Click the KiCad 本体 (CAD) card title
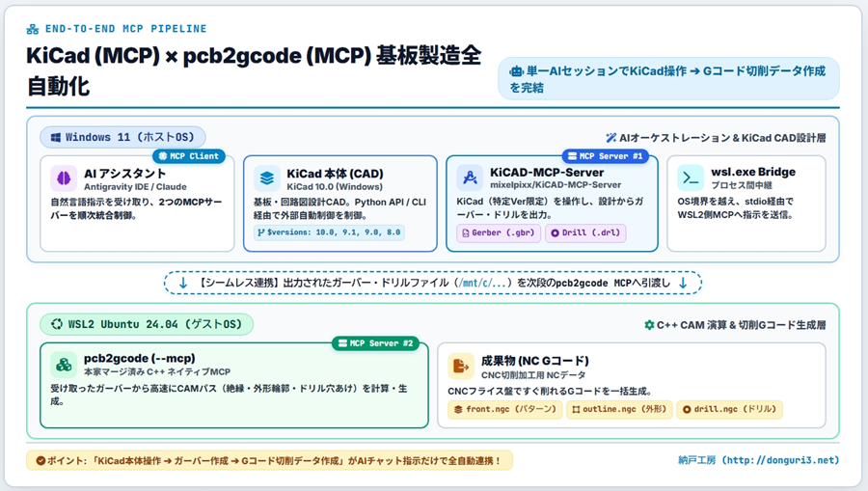 pyautogui.click(x=335, y=174)
